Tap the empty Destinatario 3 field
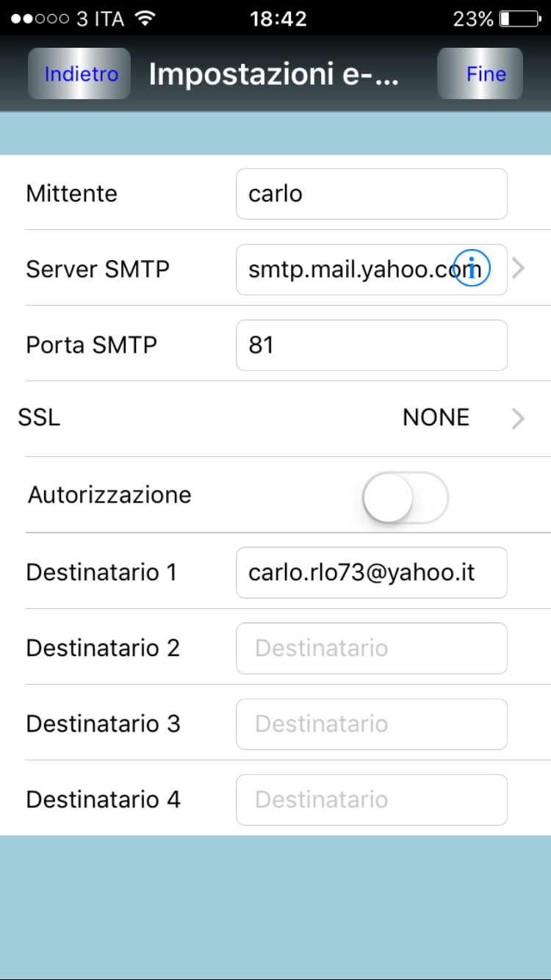Image resolution: width=551 pixels, height=980 pixels. click(x=371, y=724)
